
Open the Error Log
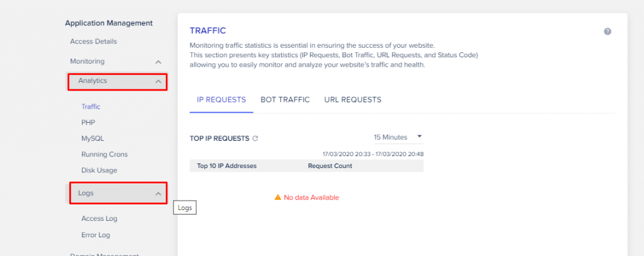point(96,235)
